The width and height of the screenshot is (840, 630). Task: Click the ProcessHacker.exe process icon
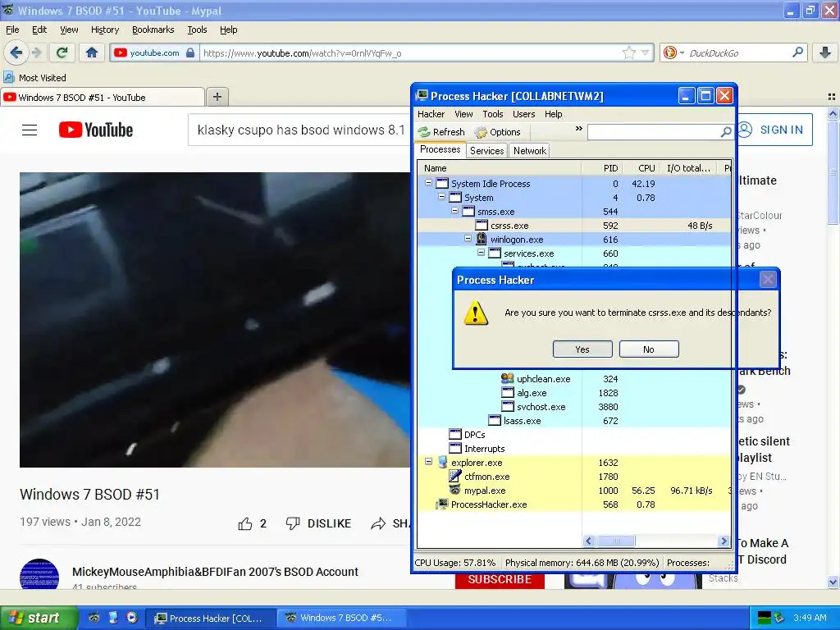point(442,504)
